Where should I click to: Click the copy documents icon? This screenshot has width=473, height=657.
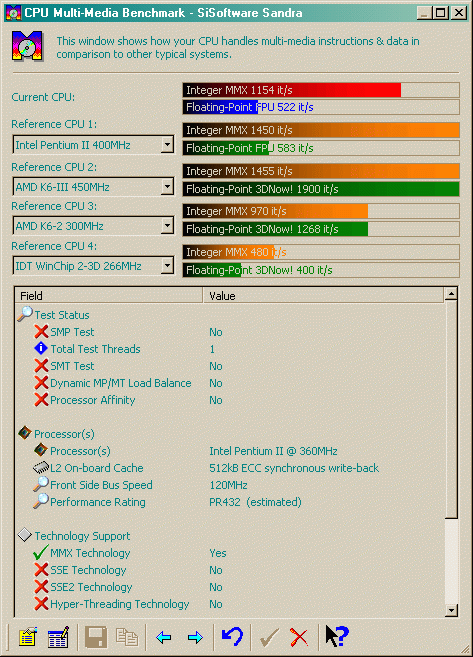click(127, 637)
